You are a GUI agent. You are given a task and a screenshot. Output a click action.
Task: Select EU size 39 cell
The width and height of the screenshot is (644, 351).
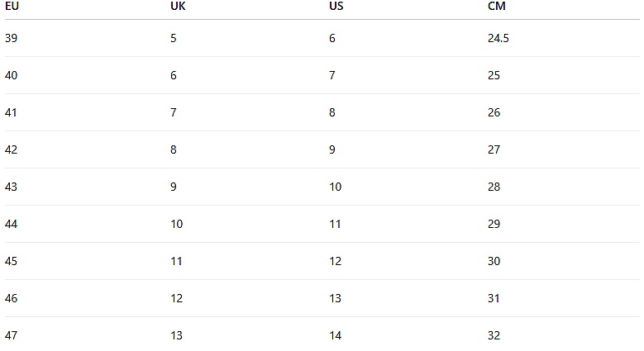pos(11,38)
